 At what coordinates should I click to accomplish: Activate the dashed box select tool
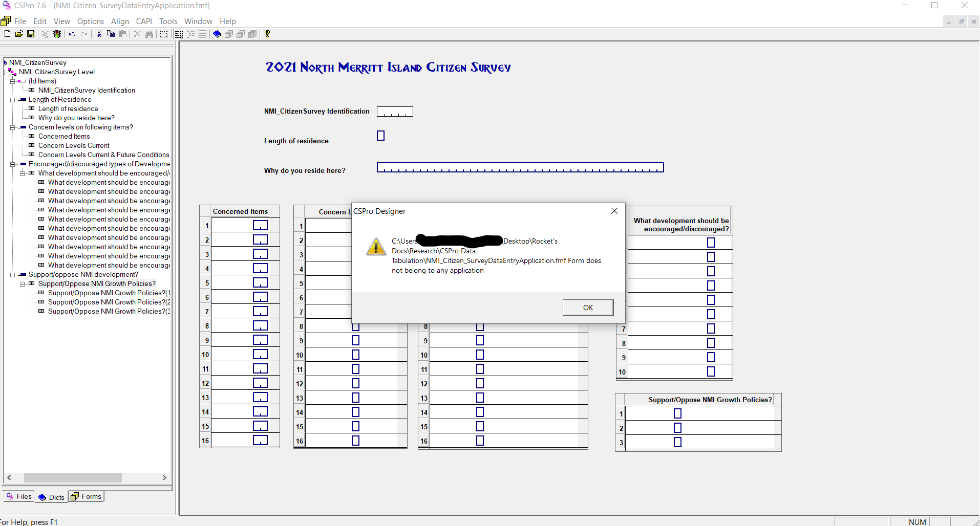[164, 34]
